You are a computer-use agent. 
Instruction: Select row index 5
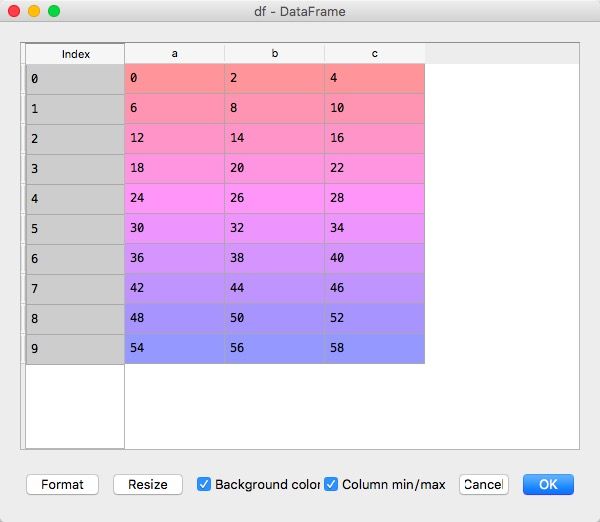pyautogui.click(x=75, y=229)
